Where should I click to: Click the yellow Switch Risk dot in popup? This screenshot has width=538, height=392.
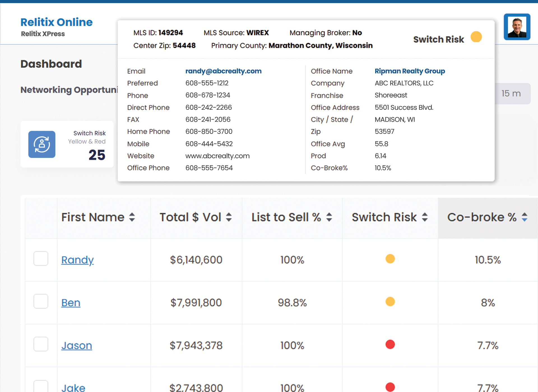476,37
